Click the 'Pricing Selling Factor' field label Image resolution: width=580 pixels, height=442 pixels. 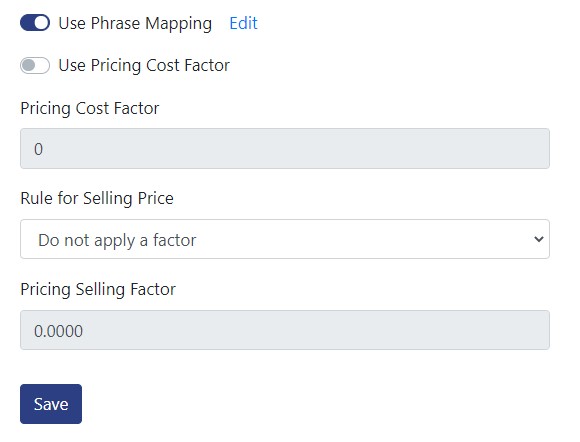(x=98, y=289)
